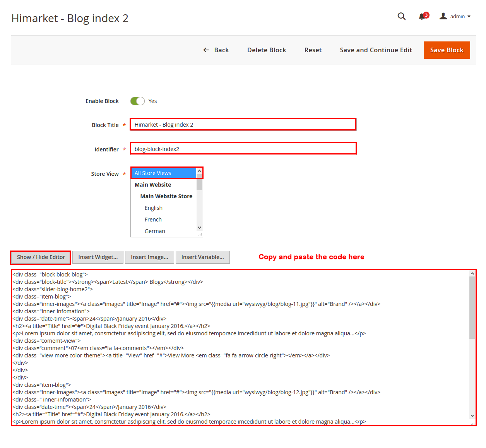Click store view list scroll-down arrow

[200, 228]
